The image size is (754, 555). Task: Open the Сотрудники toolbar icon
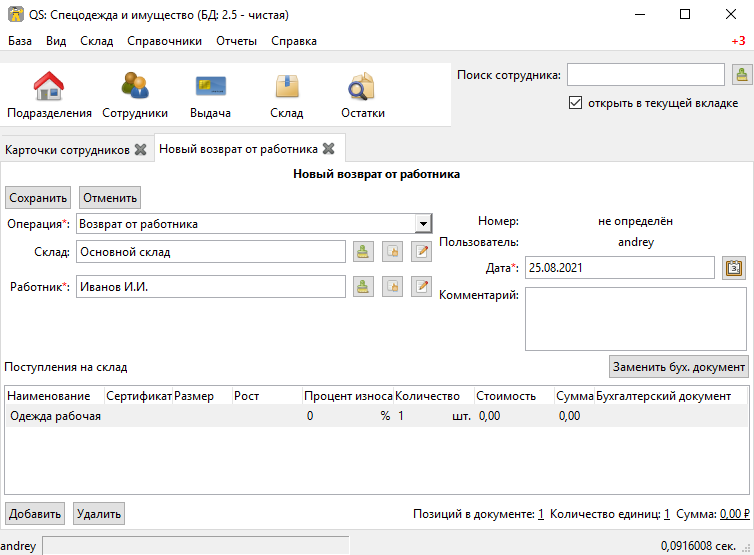coord(135,86)
